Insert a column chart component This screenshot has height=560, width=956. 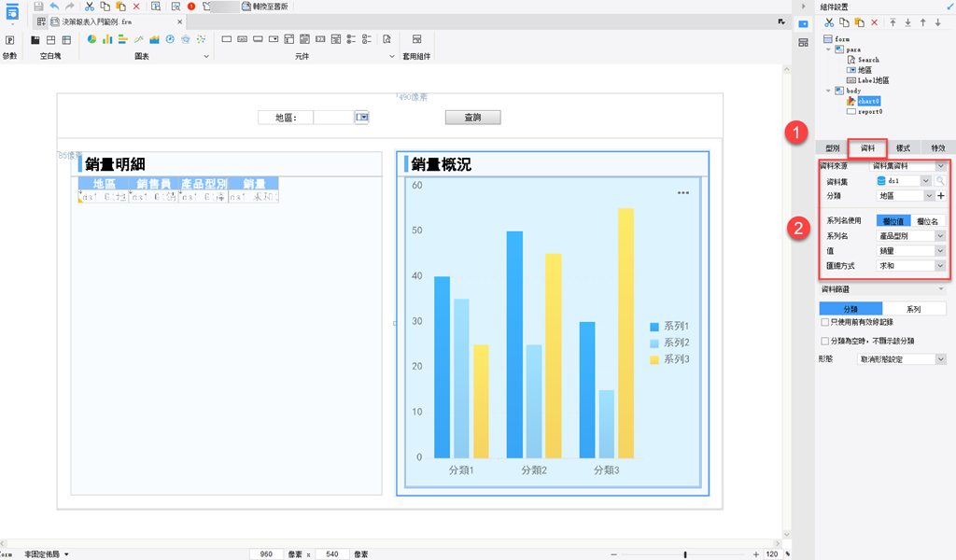click(107, 39)
